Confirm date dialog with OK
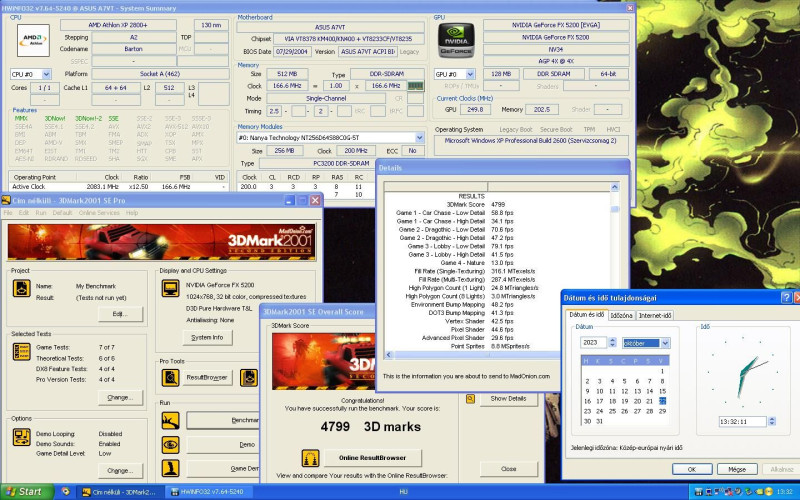Screen dimensions: 800x500 point(692,469)
